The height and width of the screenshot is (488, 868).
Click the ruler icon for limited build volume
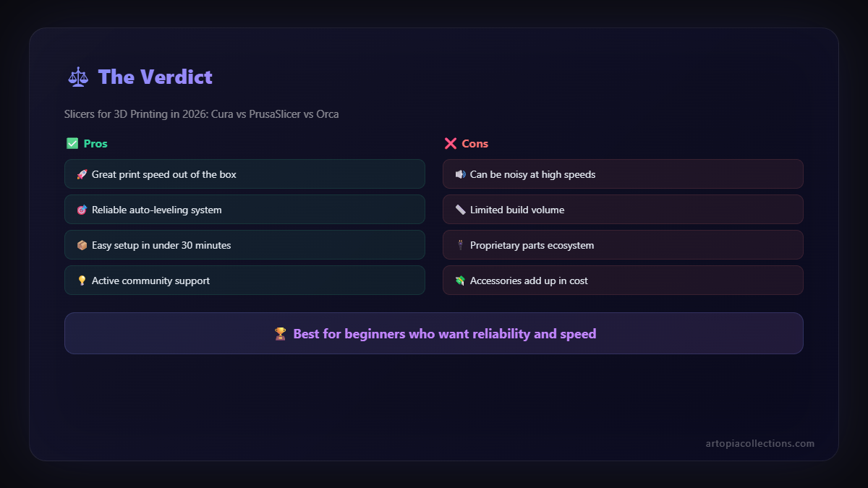click(x=460, y=210)
